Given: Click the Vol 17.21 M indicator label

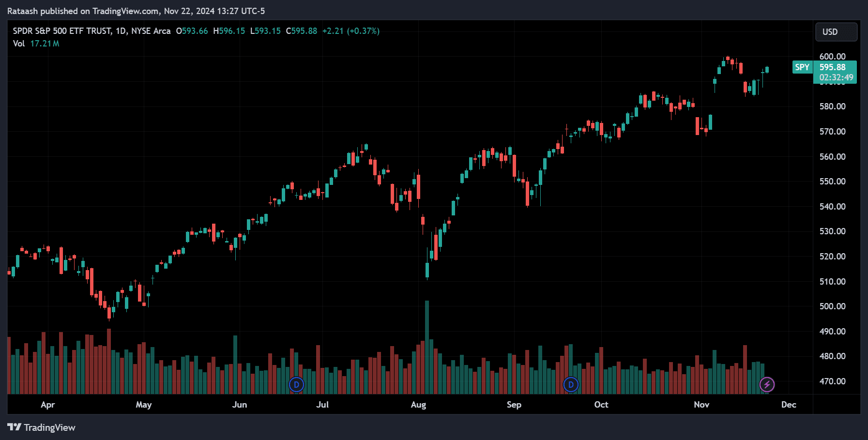Looking at the screenshot, I should click(36, 44).
